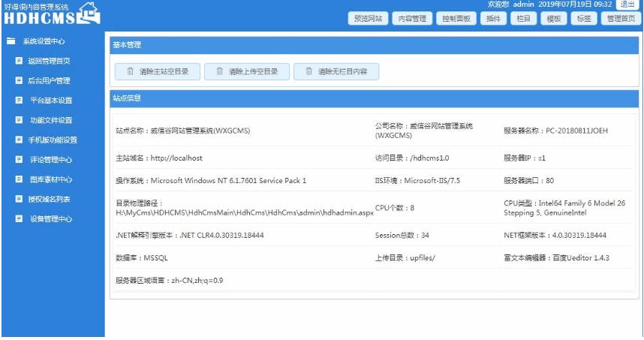This screenshot has height=340, width=644.
Task: Go to 评论管理中心 in the sidebar
Action: 51,160
